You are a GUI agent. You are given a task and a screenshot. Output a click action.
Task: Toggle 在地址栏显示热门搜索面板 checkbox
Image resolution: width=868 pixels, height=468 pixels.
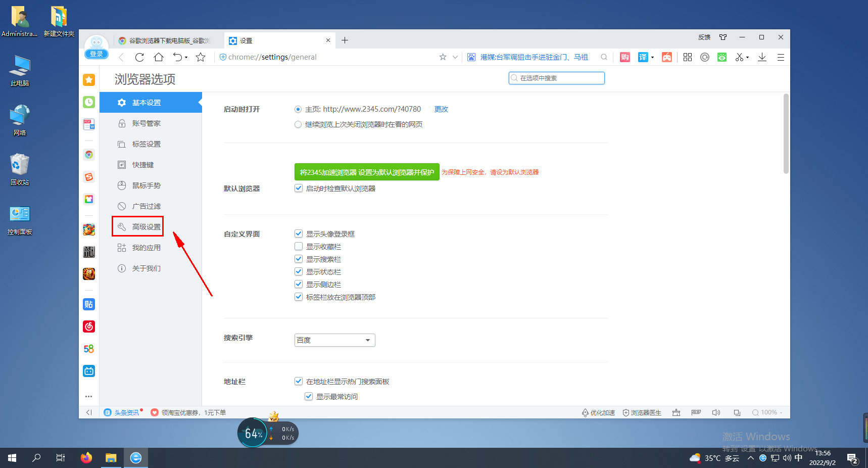pos(299,381)
